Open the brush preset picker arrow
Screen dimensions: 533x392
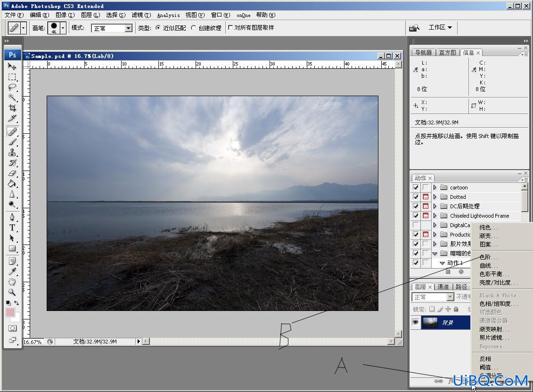(63, 28)
